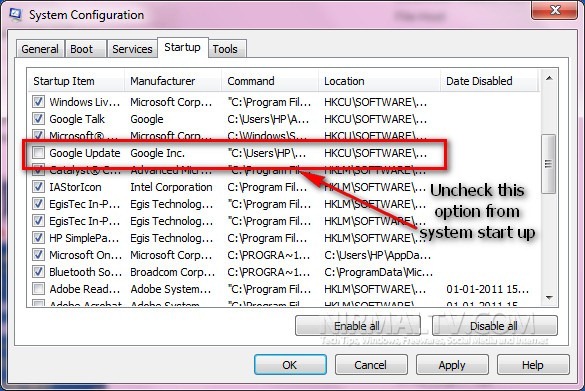Screen dimensions: 585x391
Task: Click the Apply button
Action: (x=452, y=365)
